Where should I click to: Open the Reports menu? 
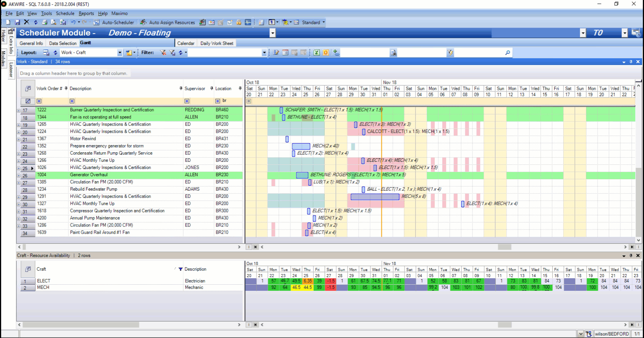[86, 13]
